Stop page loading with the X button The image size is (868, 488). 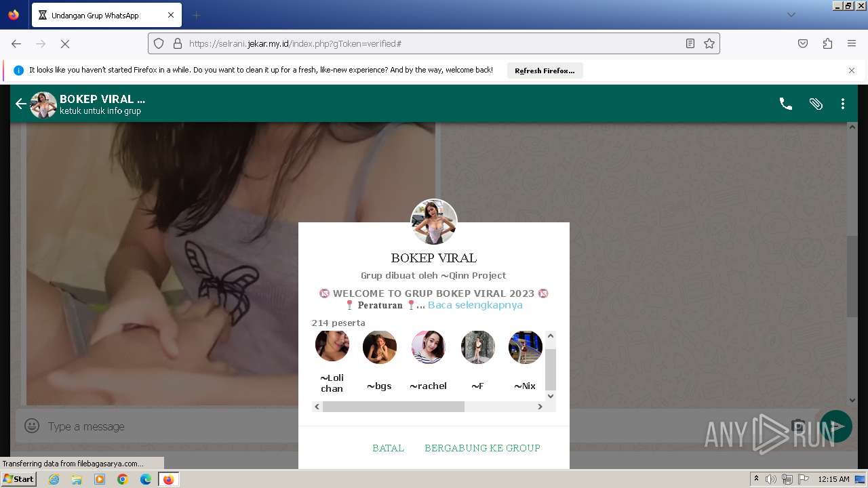[65, 43]
